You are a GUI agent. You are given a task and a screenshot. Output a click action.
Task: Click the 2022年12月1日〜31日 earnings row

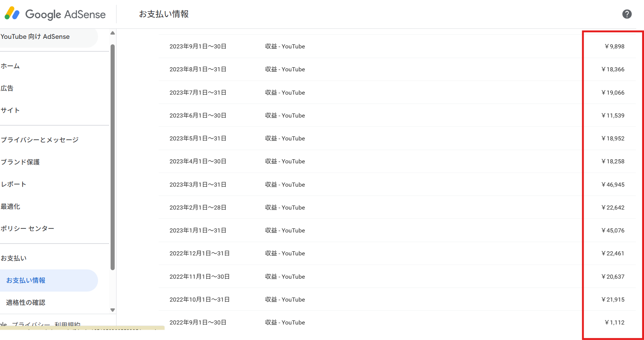199,254
